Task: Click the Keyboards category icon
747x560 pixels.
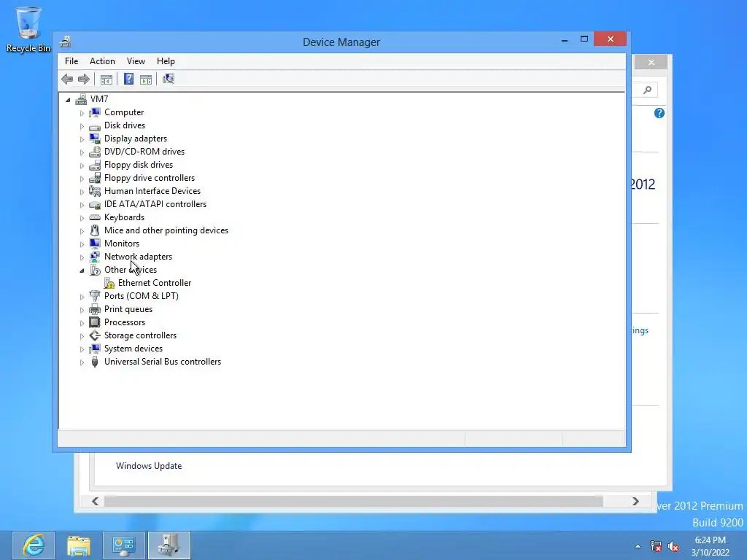Action: [x=95, y=217]
